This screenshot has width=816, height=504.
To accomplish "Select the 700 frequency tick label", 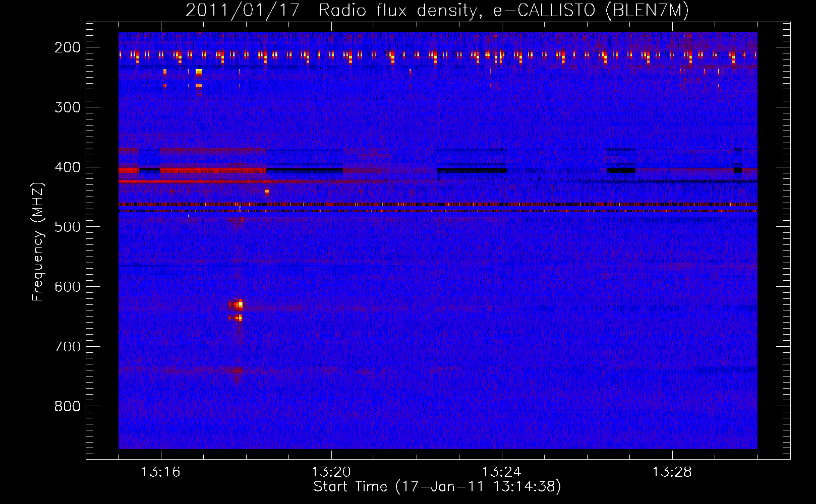I will click(68, 347).
